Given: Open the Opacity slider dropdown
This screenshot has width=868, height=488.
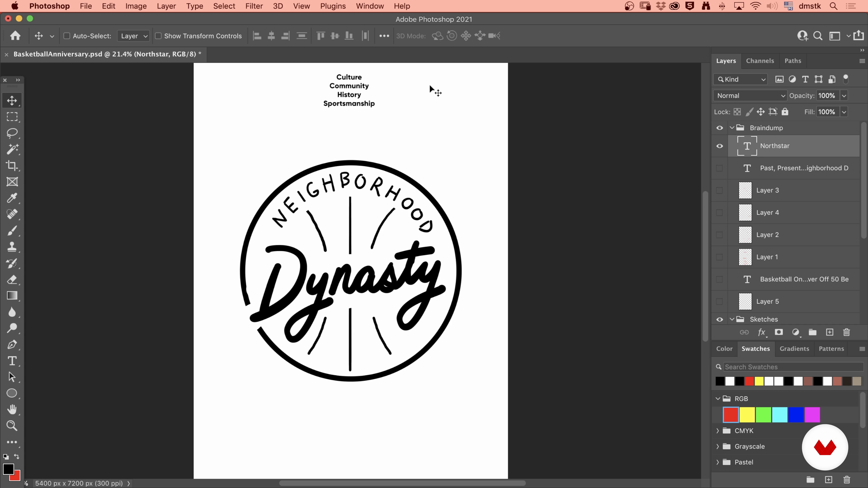Looking at the screenshot, I should [x=844, y=96].
